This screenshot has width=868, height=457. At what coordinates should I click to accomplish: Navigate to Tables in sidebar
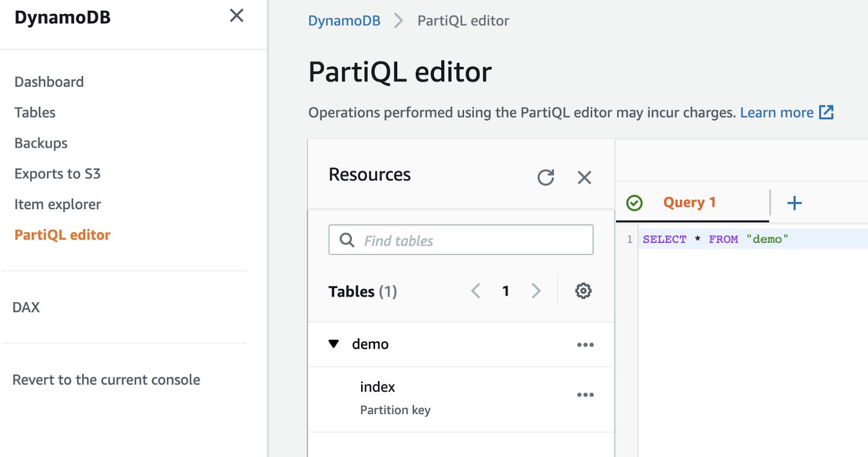[35, 113]
